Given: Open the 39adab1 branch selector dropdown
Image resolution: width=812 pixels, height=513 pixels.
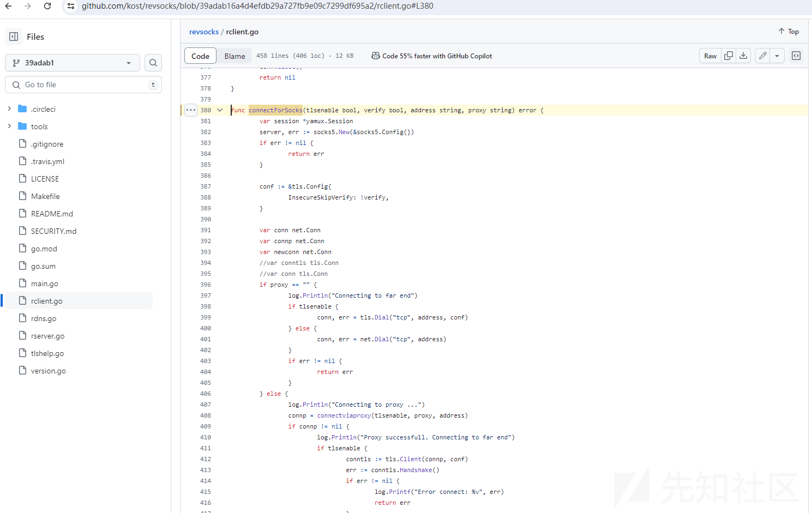Looking at the screenshot, I should [x=73, y=63].
